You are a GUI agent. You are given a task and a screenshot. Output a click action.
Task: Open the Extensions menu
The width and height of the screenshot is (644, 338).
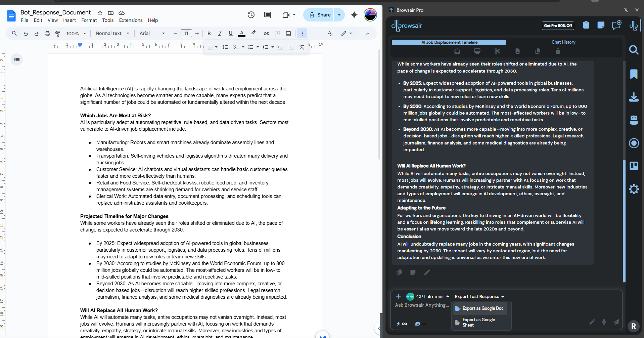pos(131,20)
